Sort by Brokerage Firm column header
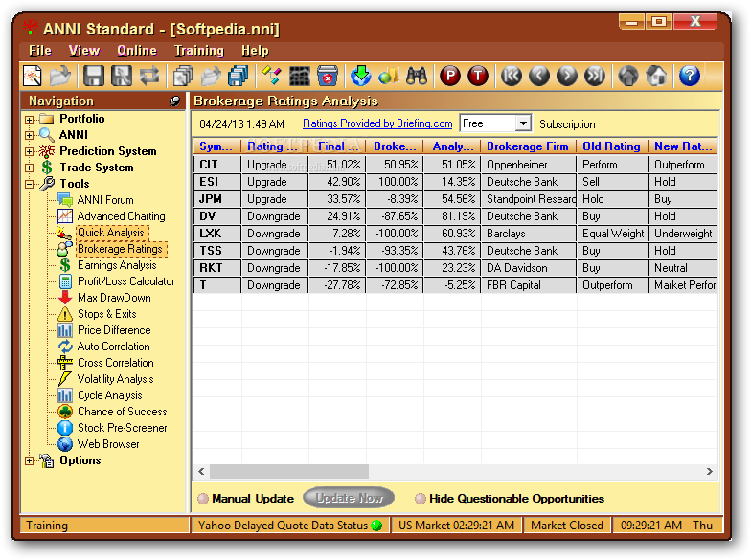 (528, 146)
